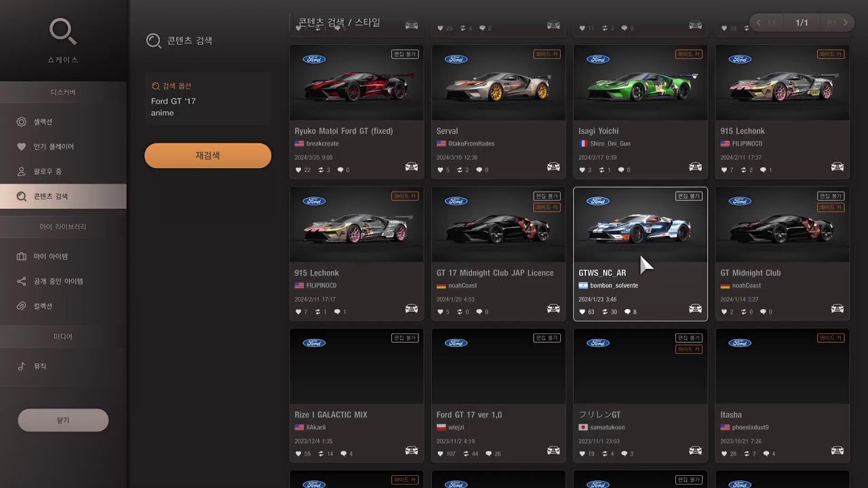Open 뮤직 under media

63,366
